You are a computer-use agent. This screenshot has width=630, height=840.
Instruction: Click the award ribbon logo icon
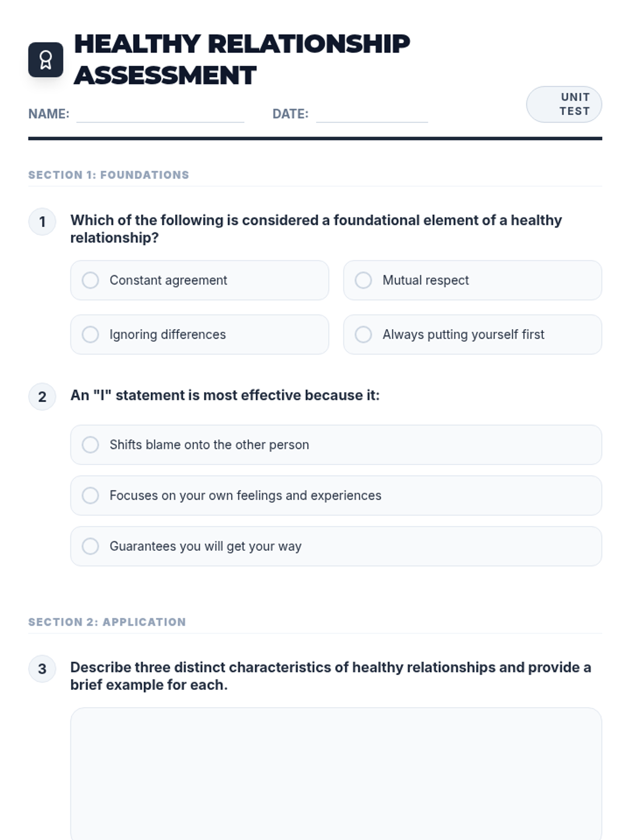tap(46, 60)
